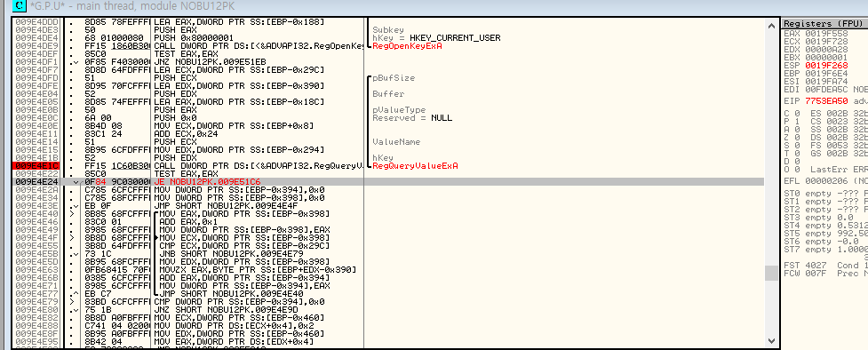This screenshot has height=350, width=868.
Task: Click address 009E4DDD in the disassembly
Action: (36, 22)
